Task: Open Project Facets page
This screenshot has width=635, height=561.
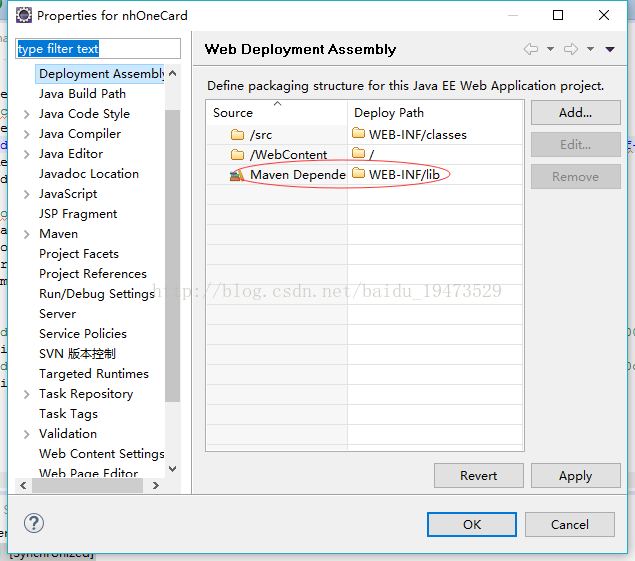Action: pos(79,254)
